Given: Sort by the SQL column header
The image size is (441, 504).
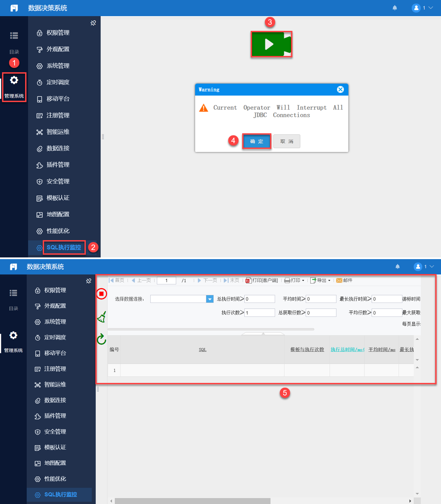Looking at the screenshot, I should click(203, 350).
